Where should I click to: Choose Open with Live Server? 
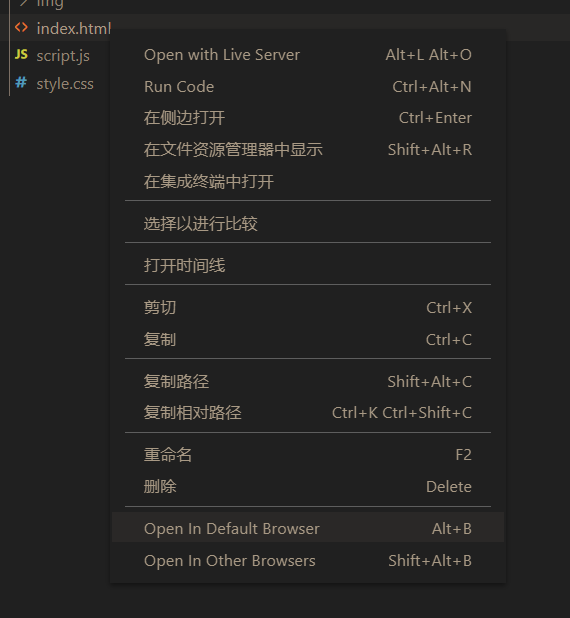click(x=308, y=55)
